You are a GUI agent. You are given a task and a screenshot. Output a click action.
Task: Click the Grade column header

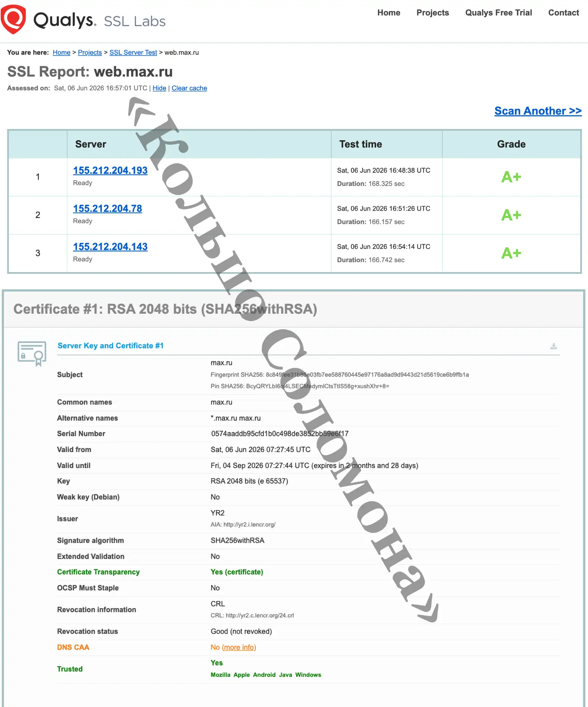tap(511, 144)
